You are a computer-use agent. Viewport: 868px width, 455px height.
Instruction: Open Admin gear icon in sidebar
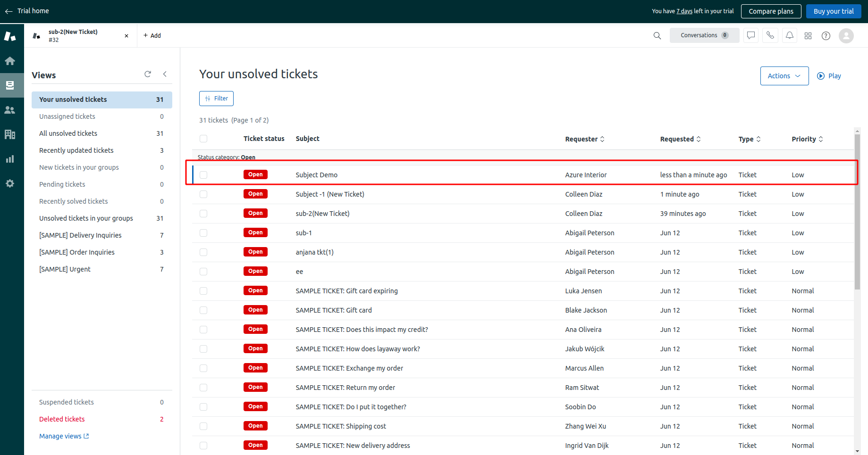coord(10,183)
